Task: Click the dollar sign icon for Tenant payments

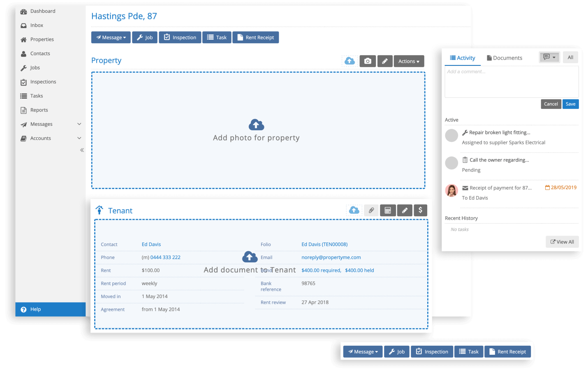Action: [x=420, y=210]
